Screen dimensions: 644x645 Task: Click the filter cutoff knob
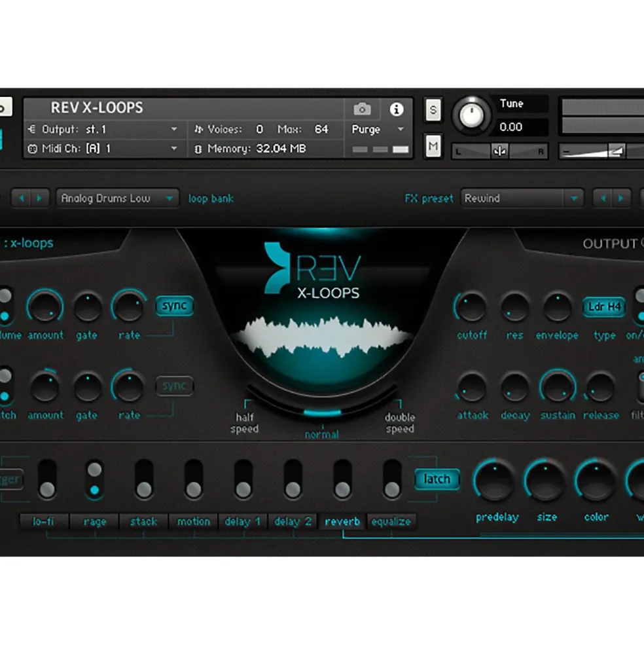pos(471,308)
